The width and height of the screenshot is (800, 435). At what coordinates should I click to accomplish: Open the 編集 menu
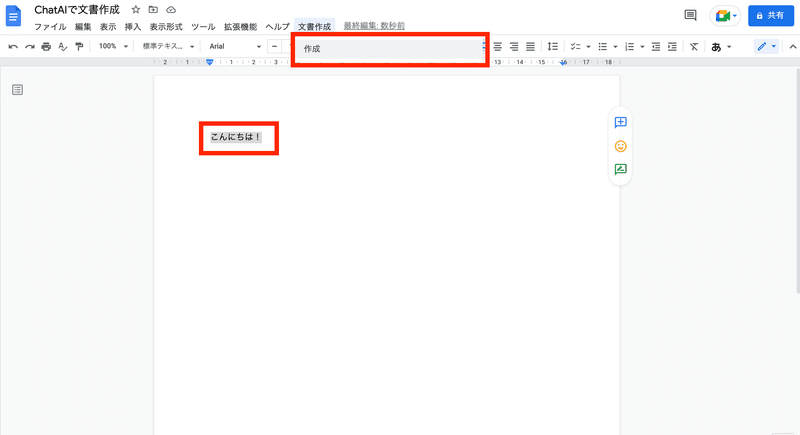coord(83,27)
